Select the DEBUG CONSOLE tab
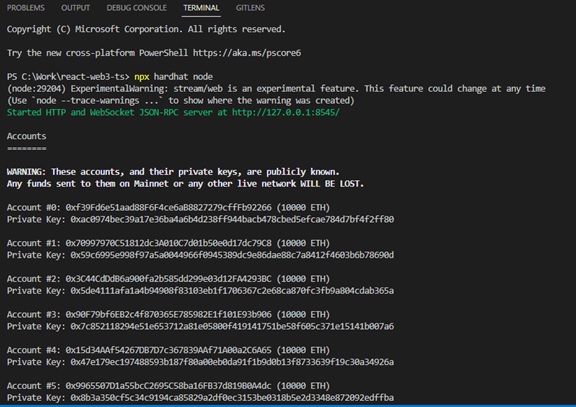 [136, 8]
